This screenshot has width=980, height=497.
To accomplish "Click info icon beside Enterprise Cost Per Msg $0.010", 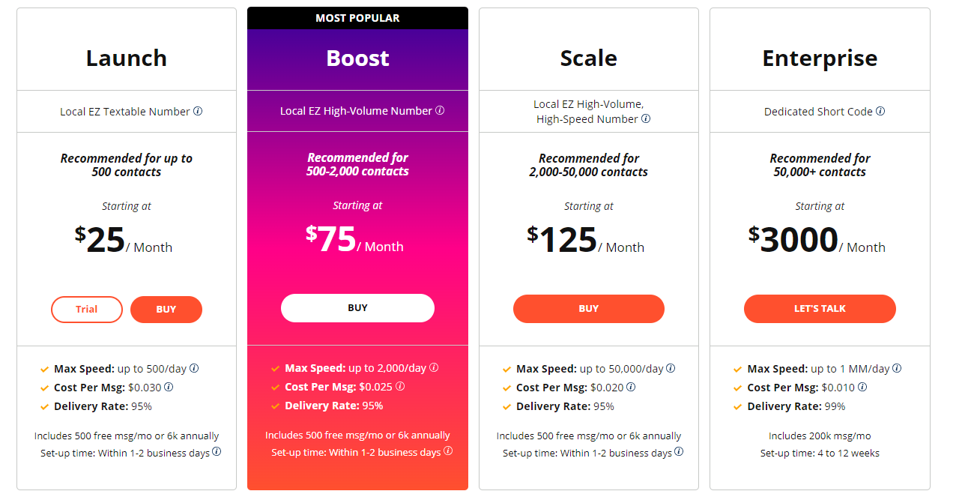I will tap(862, 387).
